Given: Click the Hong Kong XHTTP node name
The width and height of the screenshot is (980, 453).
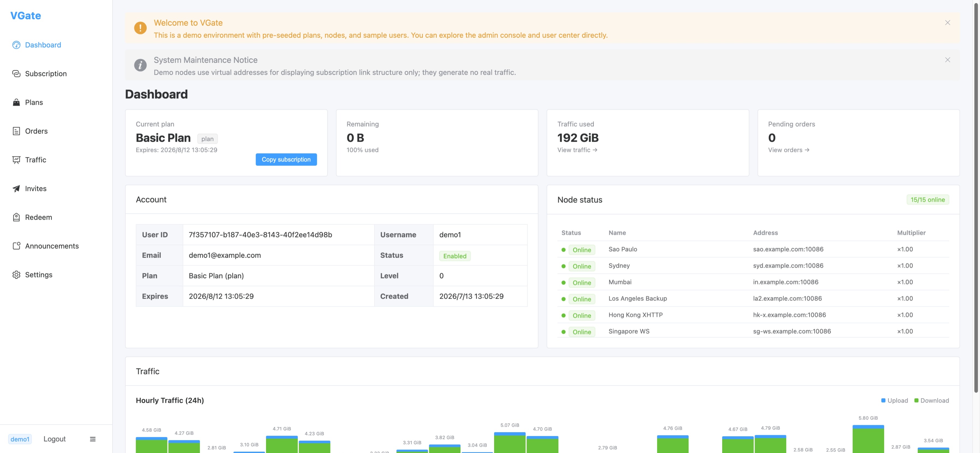Looking at the screenshot, I should point(635,315).
